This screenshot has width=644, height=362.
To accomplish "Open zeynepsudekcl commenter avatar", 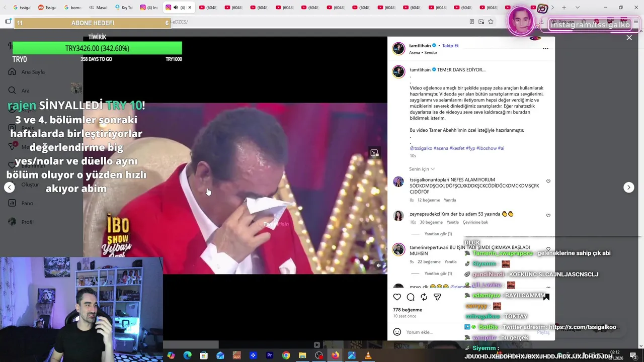I will [398, 216].
